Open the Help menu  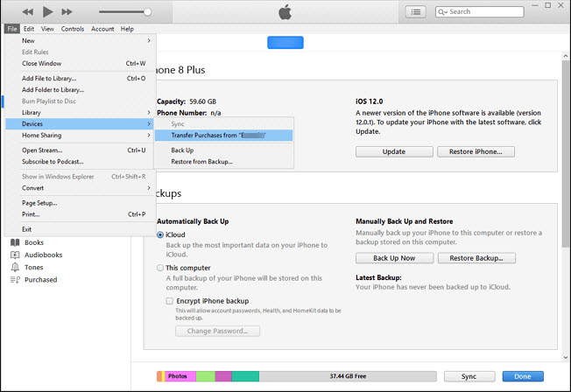[127, 29]
